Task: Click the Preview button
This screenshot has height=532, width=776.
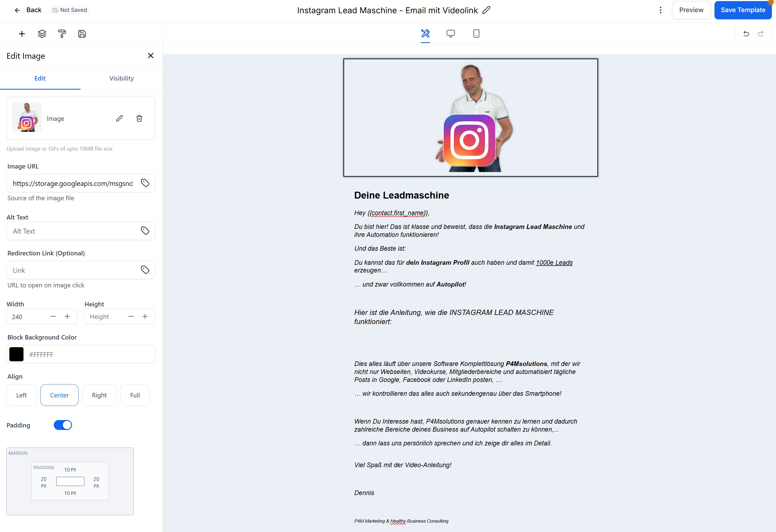Action: click(691, 10)
